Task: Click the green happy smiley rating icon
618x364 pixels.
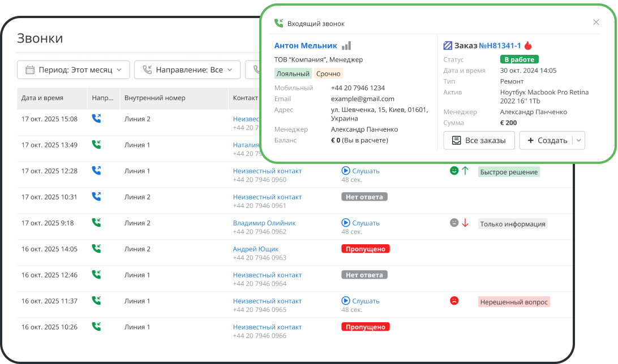Action: [x=453, y=171]
